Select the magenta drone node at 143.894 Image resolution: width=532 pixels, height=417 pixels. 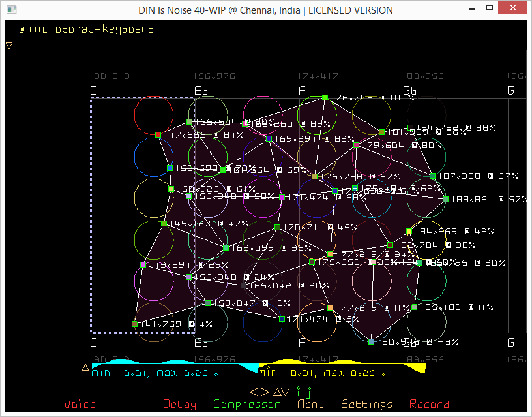coord(143,264)
